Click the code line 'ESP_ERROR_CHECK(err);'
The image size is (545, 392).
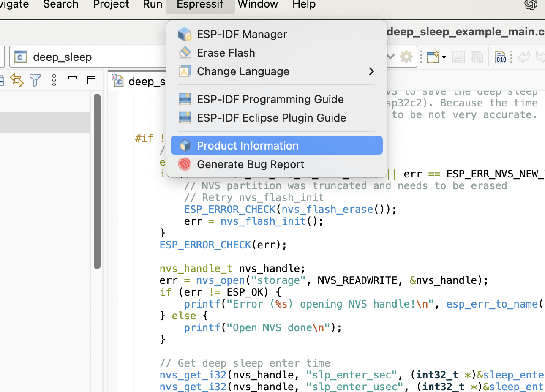tap(223, 245)
